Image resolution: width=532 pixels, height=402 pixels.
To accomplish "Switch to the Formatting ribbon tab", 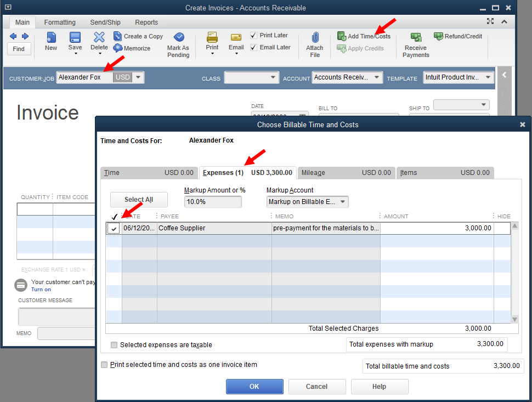I will pyautogui.click(x=60, y=22).
